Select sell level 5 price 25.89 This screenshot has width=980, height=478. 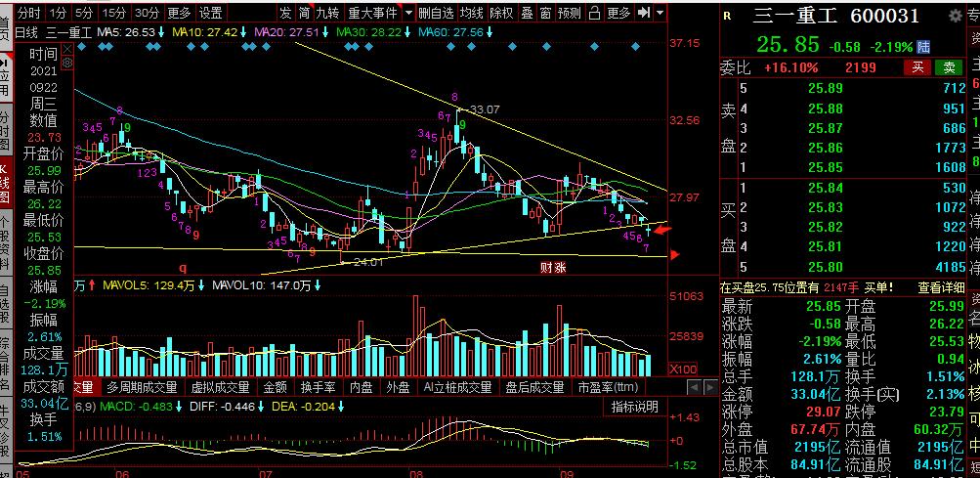[825, 88]
